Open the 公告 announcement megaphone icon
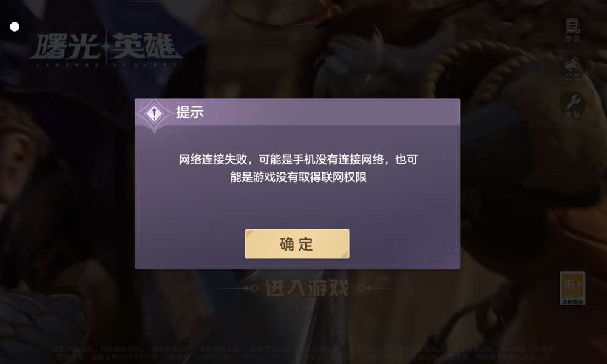 point(572,64)
